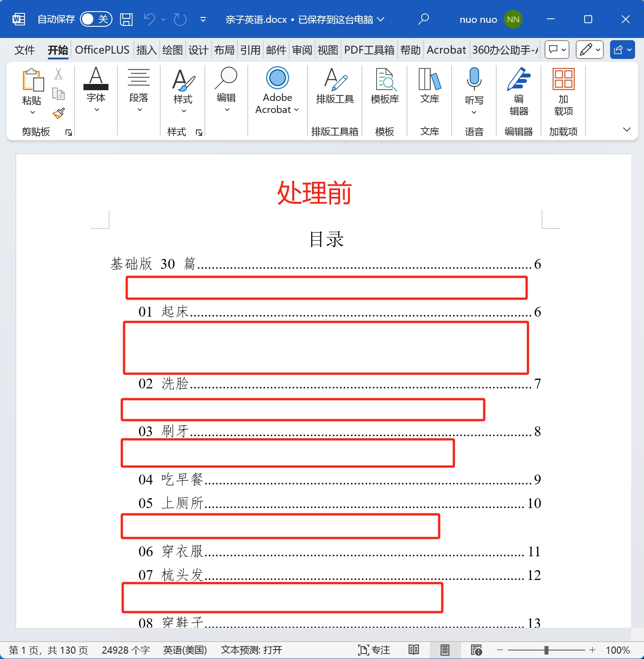This screenshot has width=644, height=659.
Task: Expand the Dictate (听写) options arrow
Action: point(474,112)
